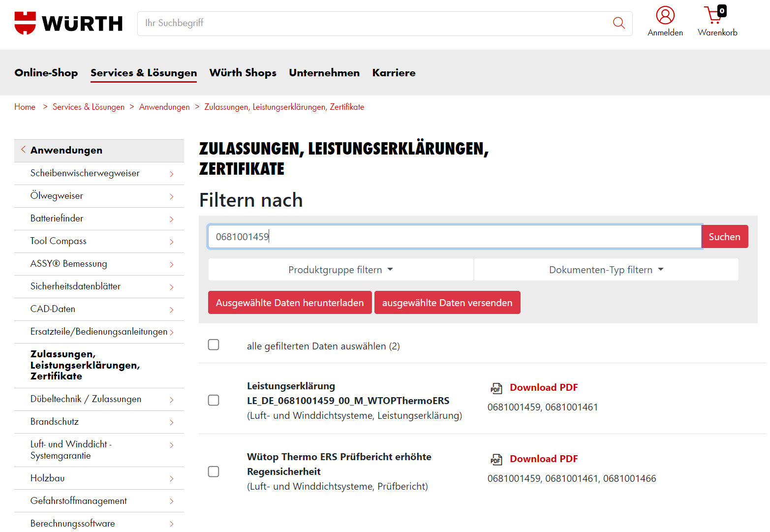Open Würth Shops menu
770x532 pixels.
[243, 73]
